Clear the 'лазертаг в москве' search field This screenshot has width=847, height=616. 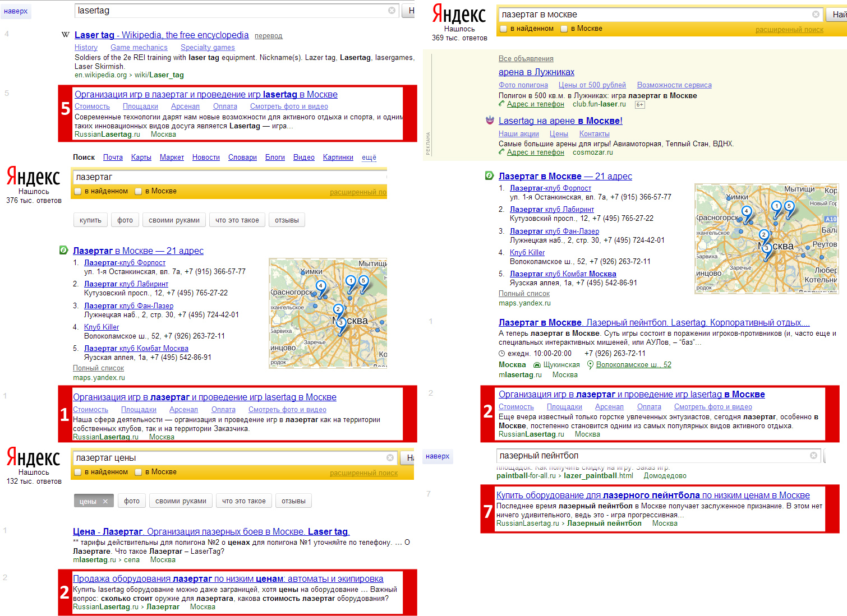(816, 15)
